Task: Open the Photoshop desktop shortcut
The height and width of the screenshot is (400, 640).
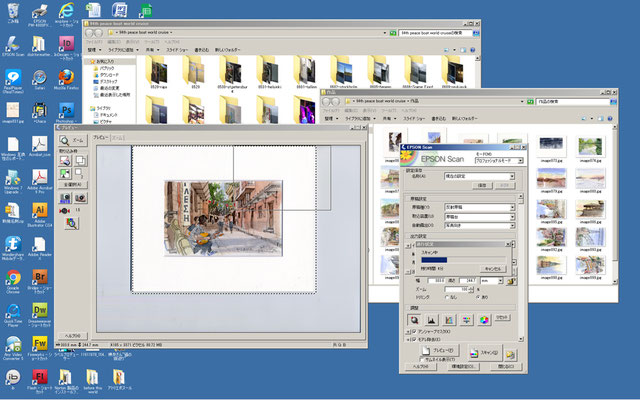Action: click(66, 113)
